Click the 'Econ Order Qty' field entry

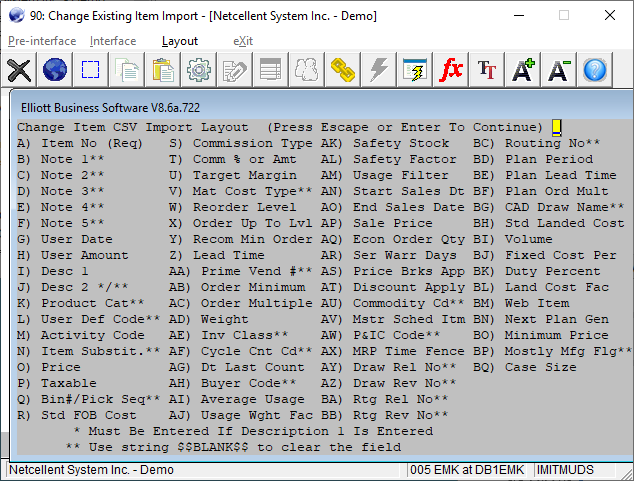[x=393, y=239]
